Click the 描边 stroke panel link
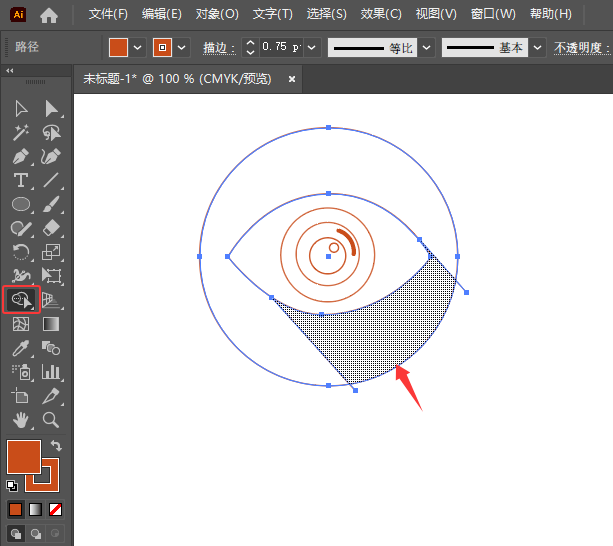The width and height of the screenshot is (613, 546). coord(219,48)
